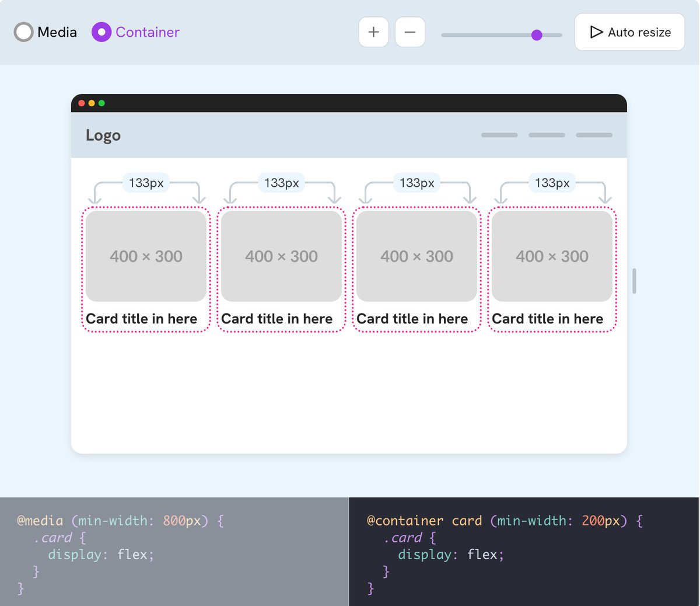Image resolution: width=700 pixels, height=606 pixels.
Task: Click the last Card title in here text
Action: pos(547,319)
